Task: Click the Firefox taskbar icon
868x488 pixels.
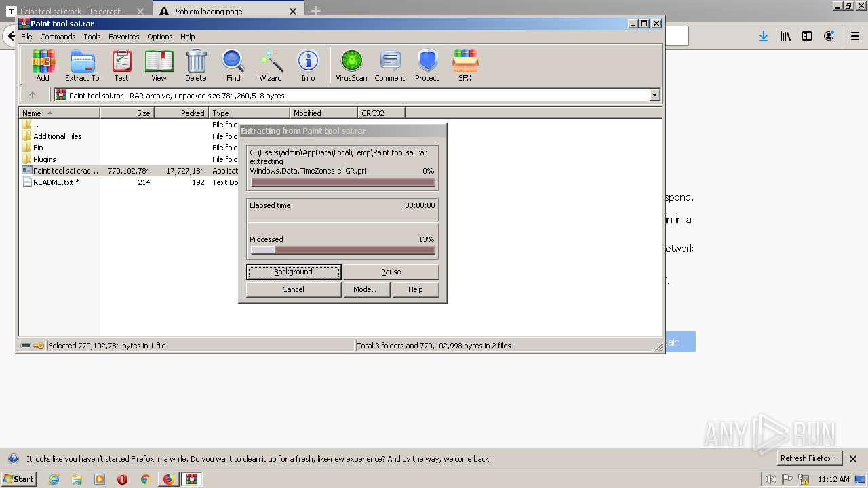Action: pyautogui.click(x=168, y=479)
